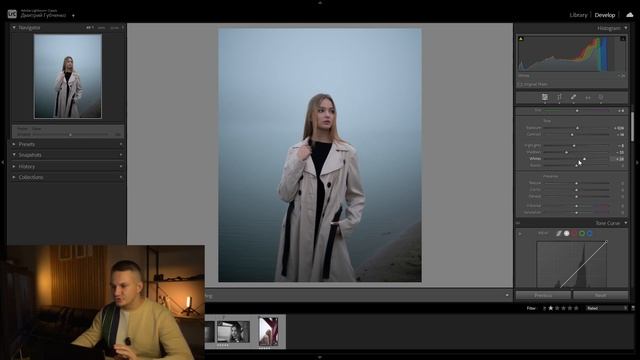Activate the Tone Curve targeted adjustment tool

tap(520, 233)
